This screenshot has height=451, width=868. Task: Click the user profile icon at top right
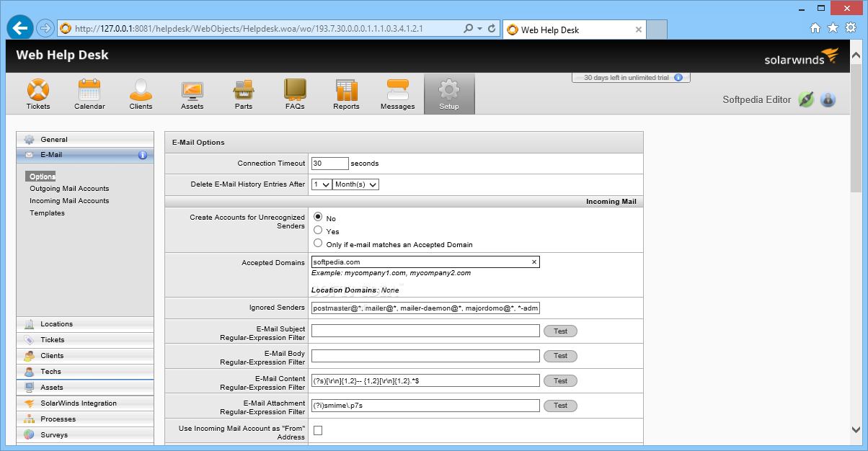828,100
